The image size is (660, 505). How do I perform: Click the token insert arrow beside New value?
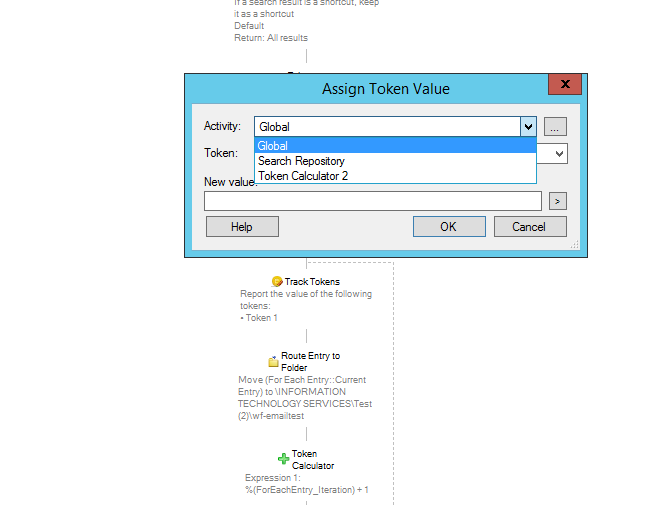pos(558,201)
